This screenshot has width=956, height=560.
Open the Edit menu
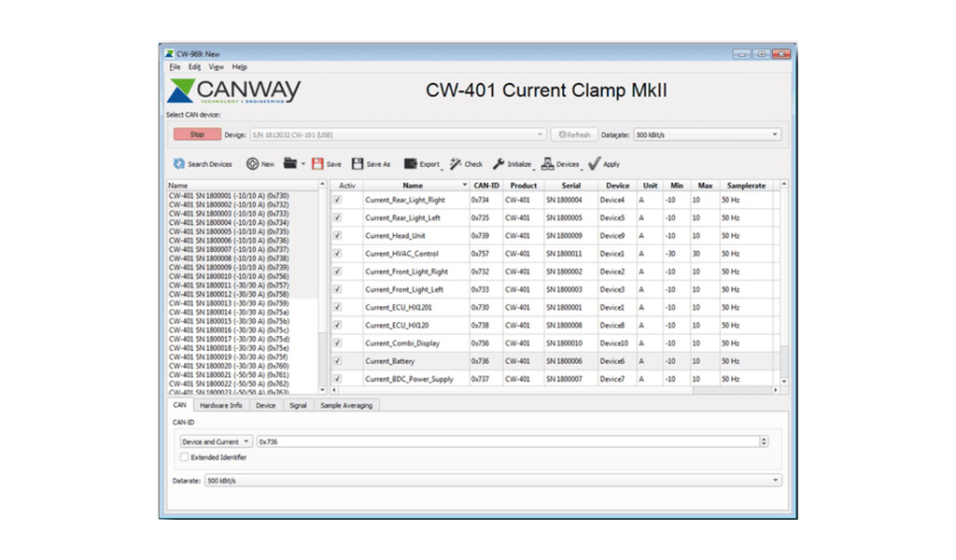coord(194,67)
